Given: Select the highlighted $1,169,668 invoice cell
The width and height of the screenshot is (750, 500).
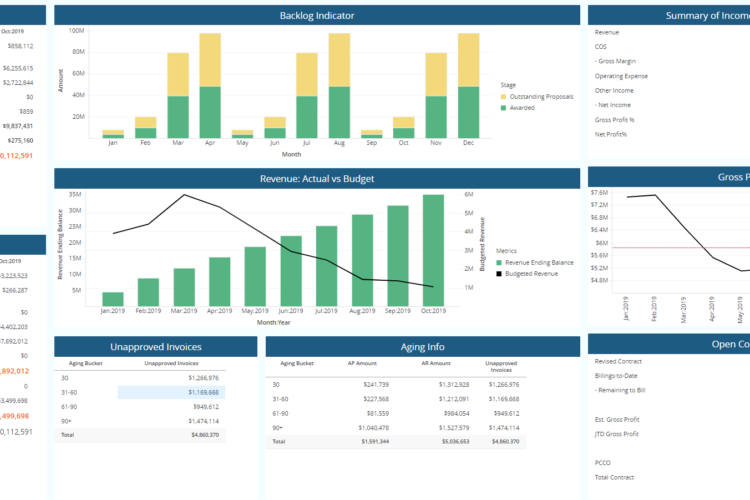Looking at the screenshot, I should (171, 392).
